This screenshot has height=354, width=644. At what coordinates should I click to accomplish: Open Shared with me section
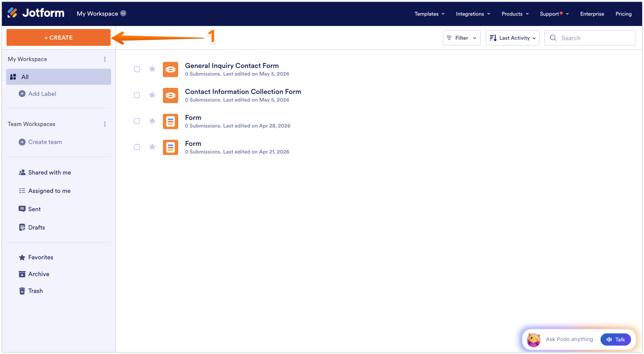pos(45,172)
